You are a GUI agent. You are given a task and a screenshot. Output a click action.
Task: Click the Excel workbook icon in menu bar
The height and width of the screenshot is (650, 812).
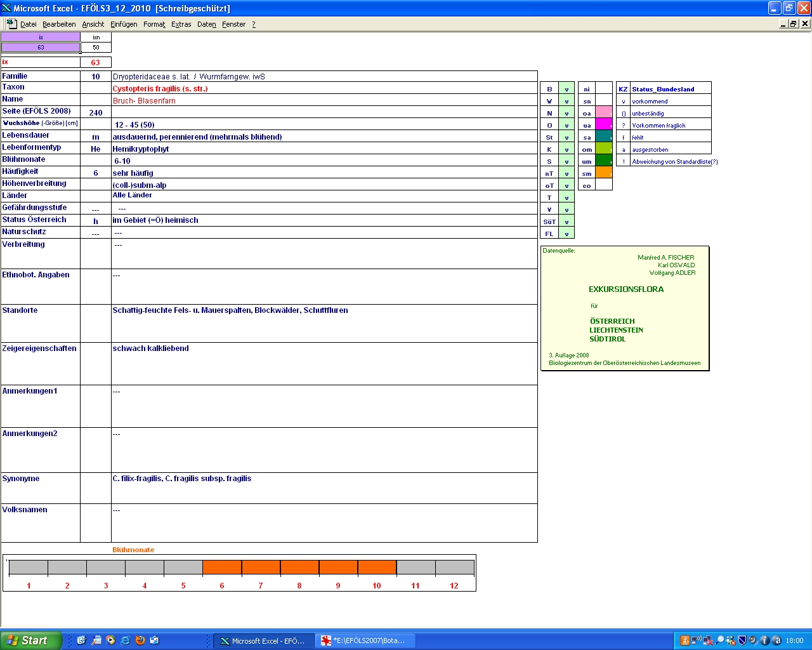pyautogui.click(x=11, y=23)
